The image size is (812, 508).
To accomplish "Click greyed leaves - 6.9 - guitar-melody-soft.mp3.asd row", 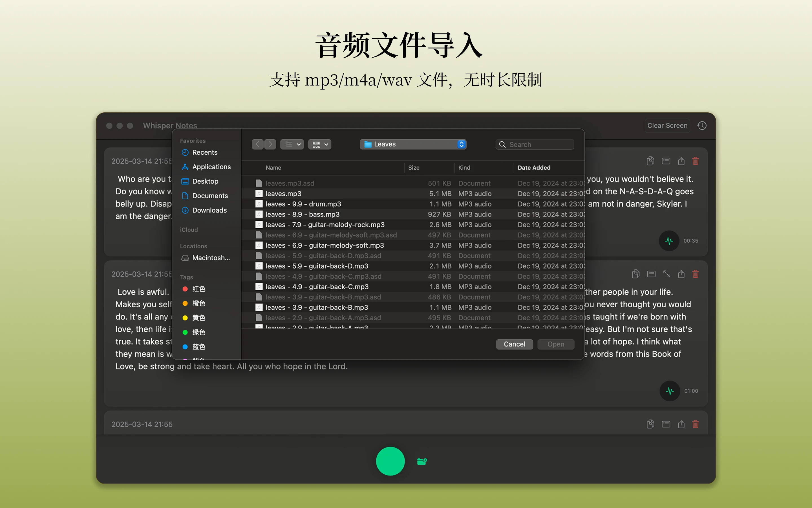I will click(413, 235).
